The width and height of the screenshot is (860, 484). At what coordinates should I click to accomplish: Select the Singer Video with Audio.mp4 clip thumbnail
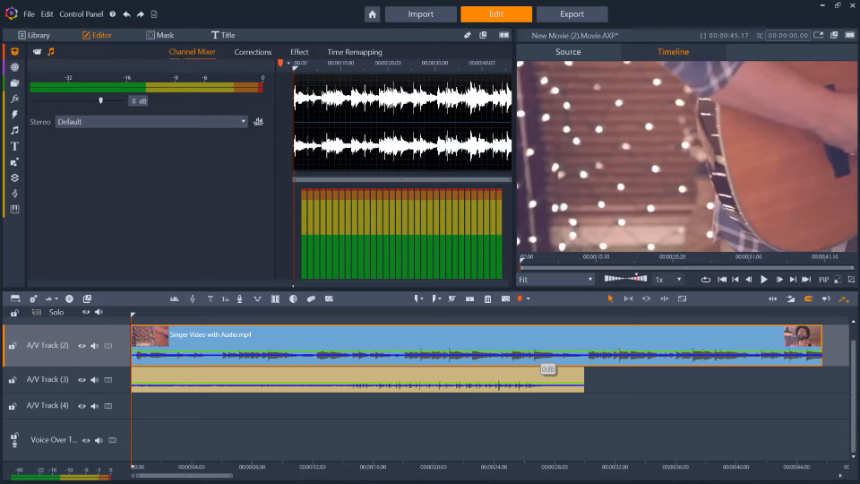pos(150,336)
